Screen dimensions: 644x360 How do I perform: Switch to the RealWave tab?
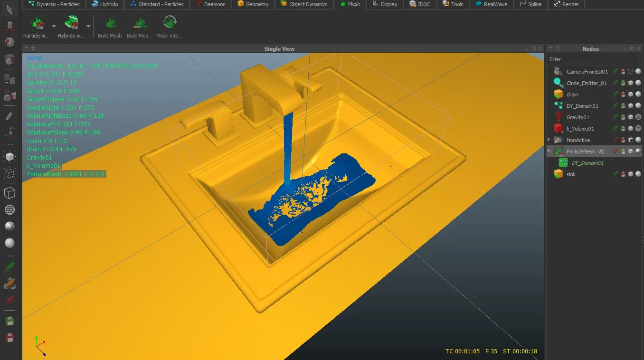[x=492, y=4]
